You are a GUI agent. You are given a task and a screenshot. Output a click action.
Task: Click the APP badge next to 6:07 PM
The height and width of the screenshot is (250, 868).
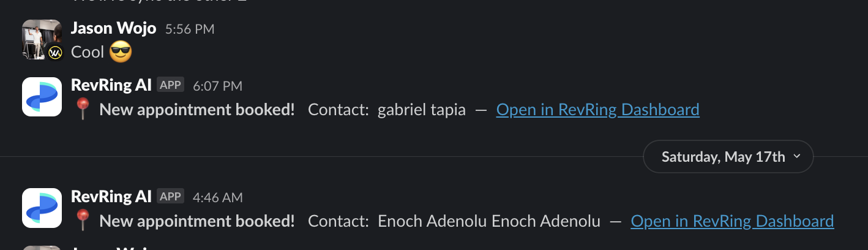[170, 85]
